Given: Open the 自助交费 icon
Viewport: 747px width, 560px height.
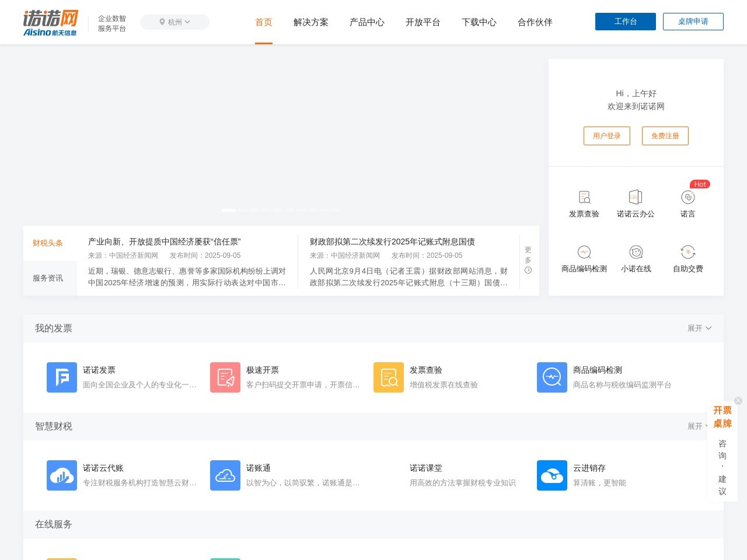Looking at the screenshot, I should point(687,252).
